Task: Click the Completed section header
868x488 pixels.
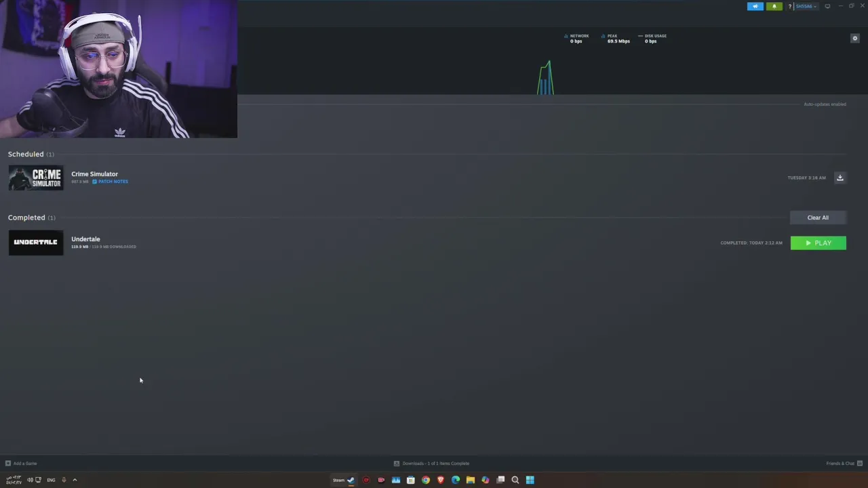Action: click(32, 218)
